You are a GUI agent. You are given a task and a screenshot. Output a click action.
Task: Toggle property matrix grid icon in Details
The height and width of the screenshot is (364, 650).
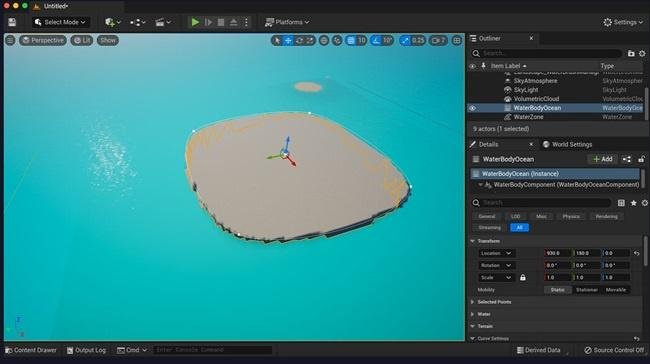[621, 203]
